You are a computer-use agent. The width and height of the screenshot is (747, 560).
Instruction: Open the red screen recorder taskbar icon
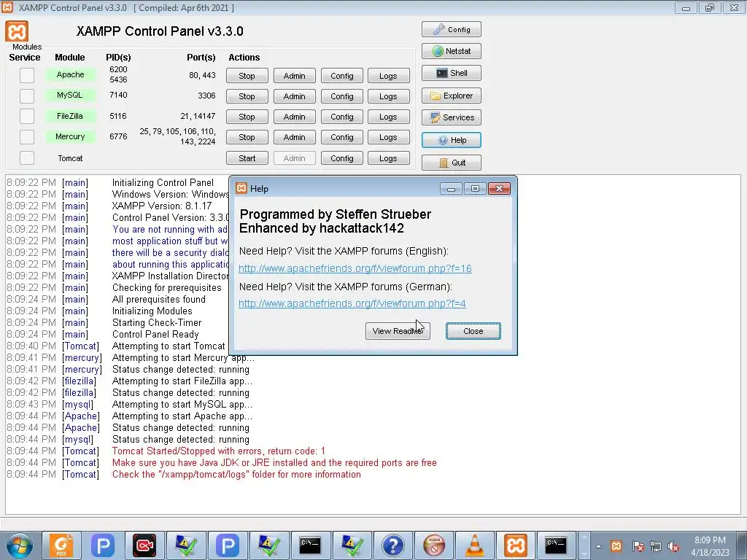click(x=144, y=545)
